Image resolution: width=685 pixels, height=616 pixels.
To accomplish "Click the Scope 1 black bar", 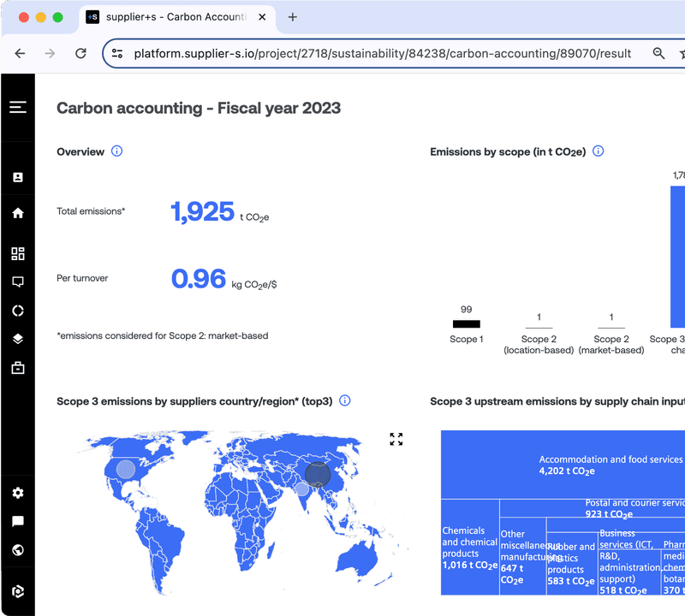I will (466, 324).
